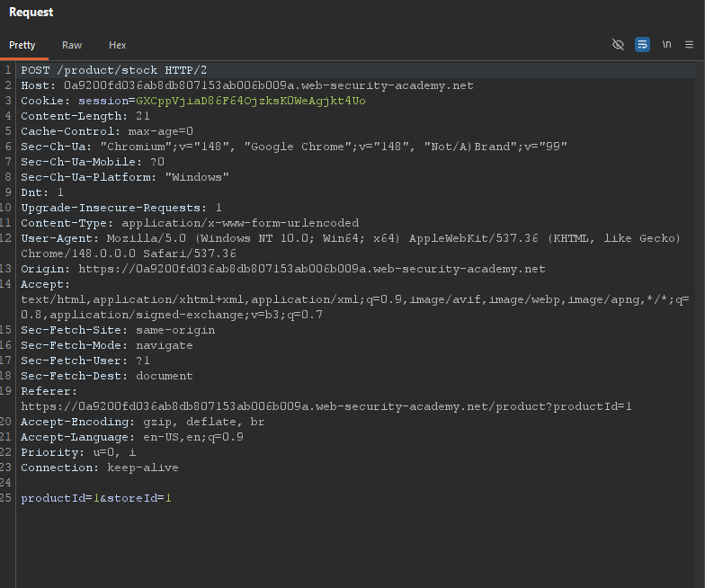Click line number 25 in gutter

(x=5, y=498)
